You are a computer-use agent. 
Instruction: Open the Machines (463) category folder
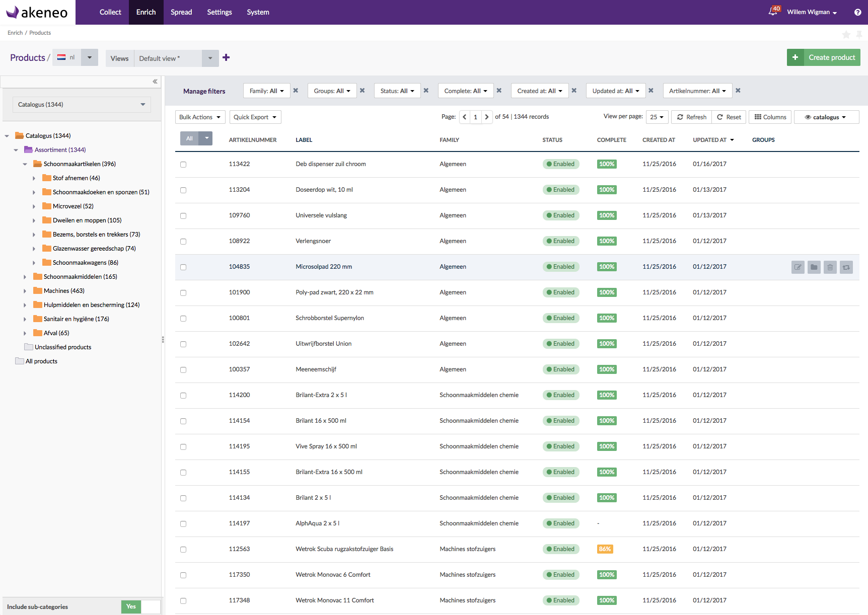pos(59,291)
